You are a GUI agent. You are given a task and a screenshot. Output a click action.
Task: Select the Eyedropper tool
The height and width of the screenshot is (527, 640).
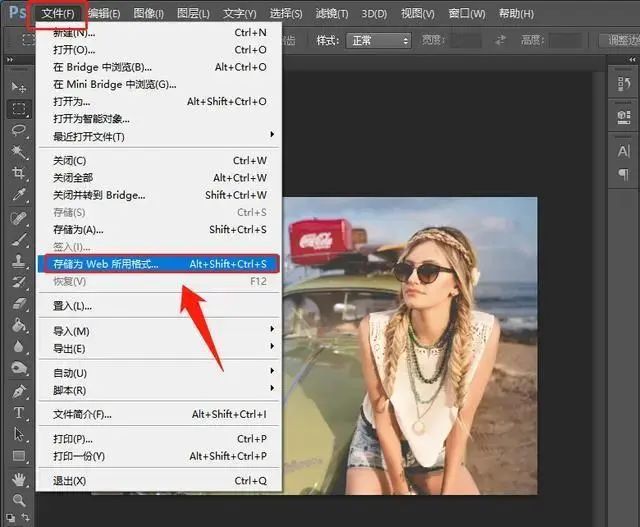19,195
